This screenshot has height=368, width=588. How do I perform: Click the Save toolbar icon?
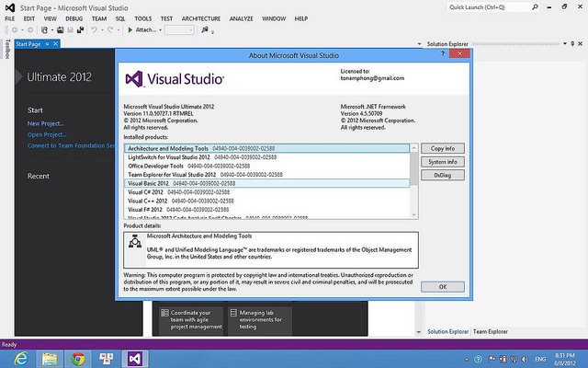70,30
